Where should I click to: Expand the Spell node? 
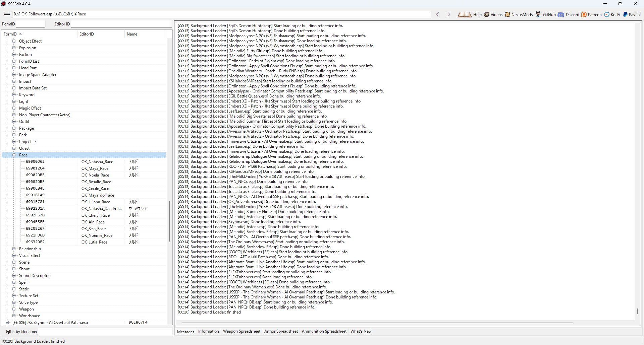pyautogui.click(x=14, y=282)
